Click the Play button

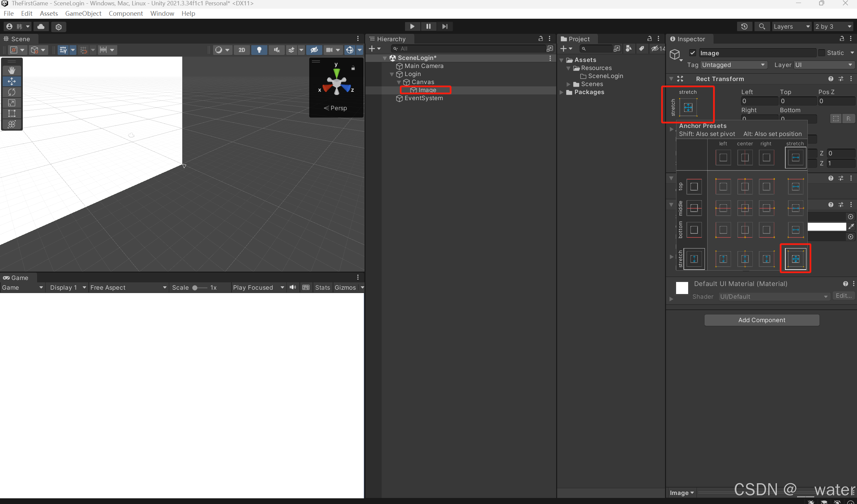click(412, 26)
